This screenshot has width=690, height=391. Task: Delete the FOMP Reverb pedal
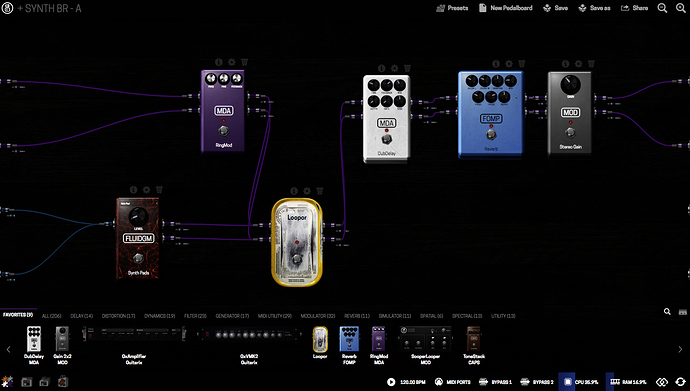coord(521,64)
